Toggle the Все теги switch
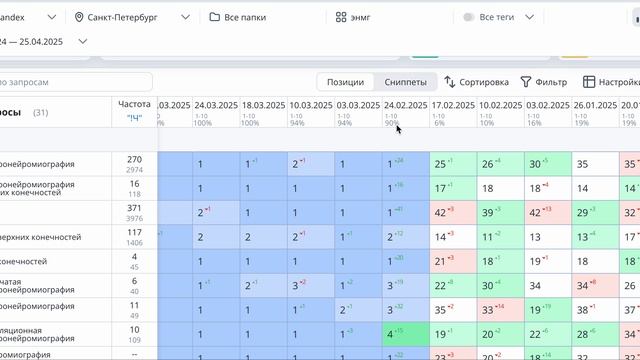 469,17
